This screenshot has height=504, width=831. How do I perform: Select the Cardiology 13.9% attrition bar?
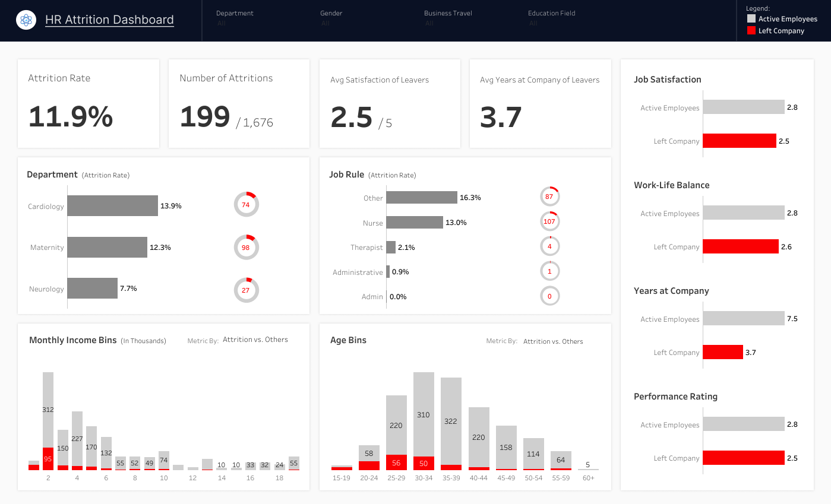[112, 205]
